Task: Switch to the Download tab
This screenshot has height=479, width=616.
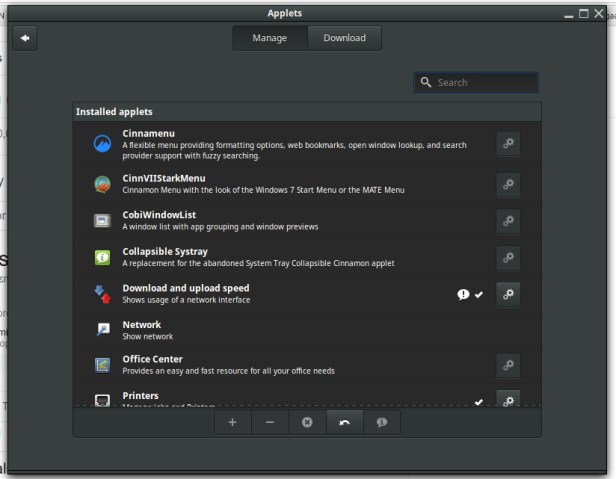Action: [344, 38]
